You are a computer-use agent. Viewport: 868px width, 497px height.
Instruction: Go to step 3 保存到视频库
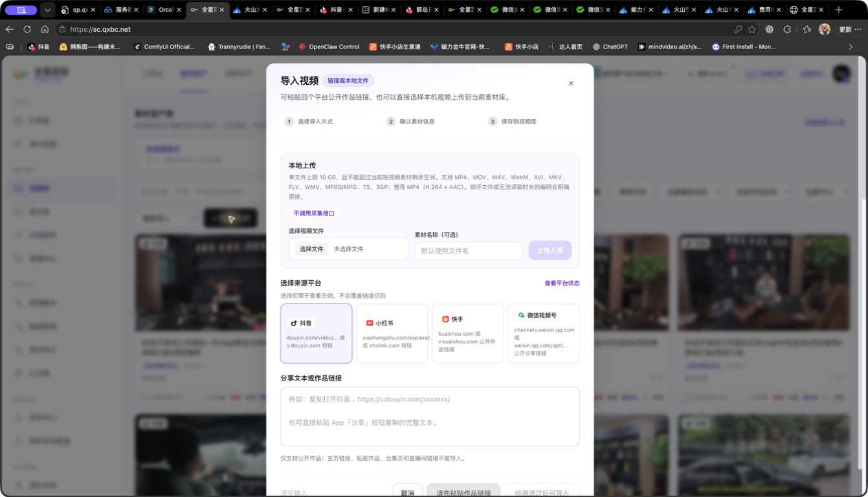click(512, 122)
